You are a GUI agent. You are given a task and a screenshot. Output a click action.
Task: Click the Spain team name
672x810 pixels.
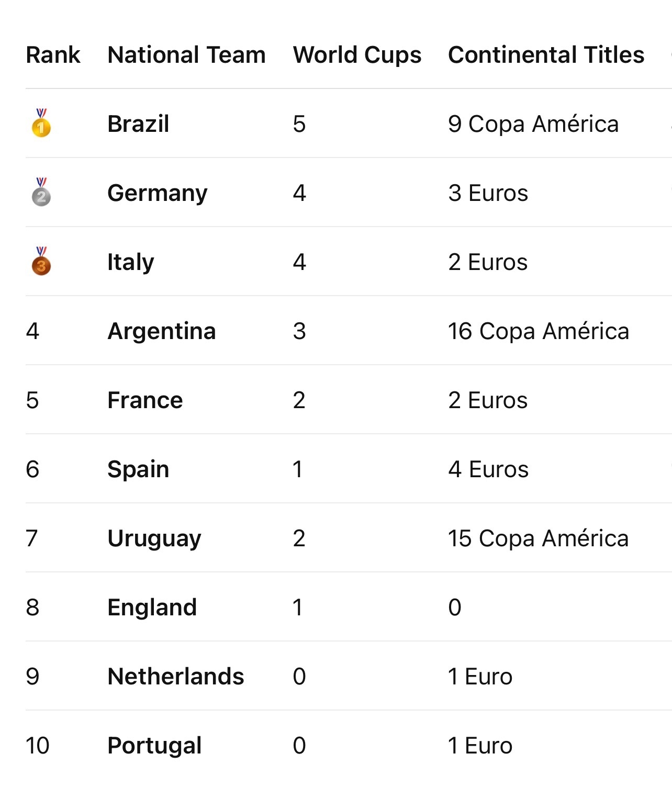(138, 470)
